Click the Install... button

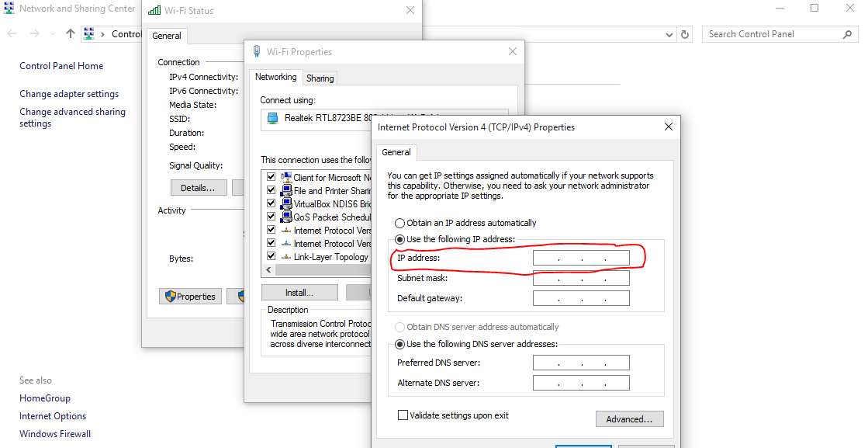[299, 293]
